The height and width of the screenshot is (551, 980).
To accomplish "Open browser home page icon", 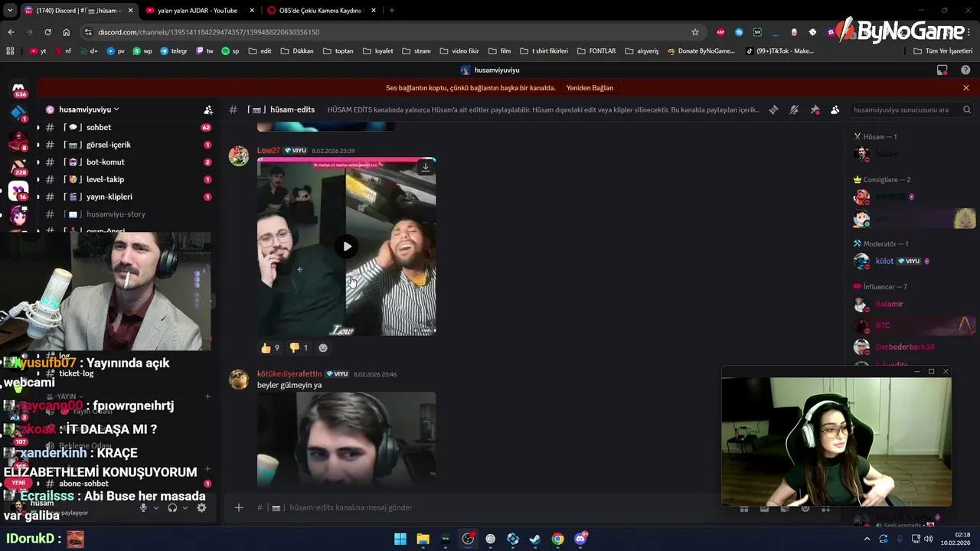I will [x=66, y=32].
